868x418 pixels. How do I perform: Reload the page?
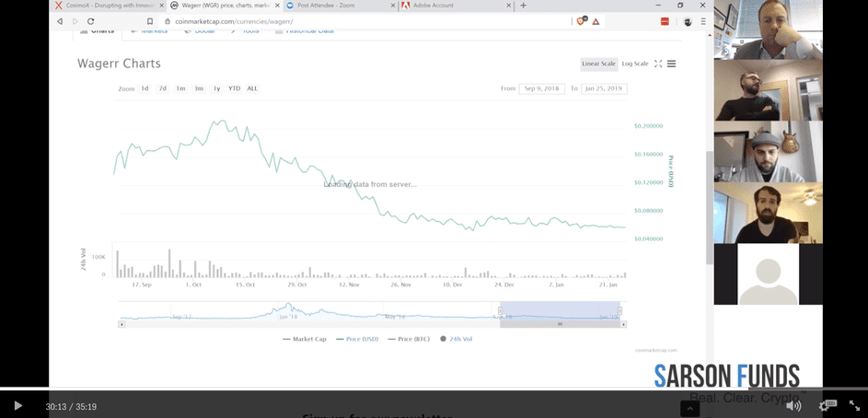point(91,21)
